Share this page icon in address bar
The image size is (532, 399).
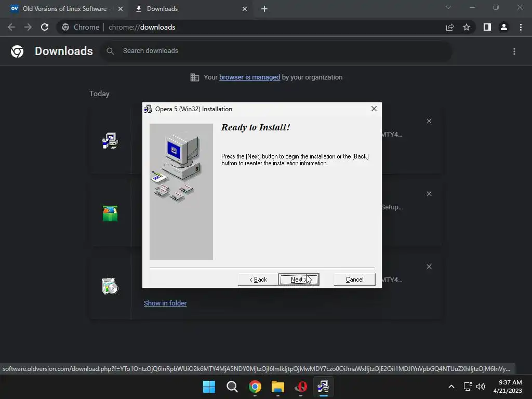pyautogui.click(x=450, y=27)
